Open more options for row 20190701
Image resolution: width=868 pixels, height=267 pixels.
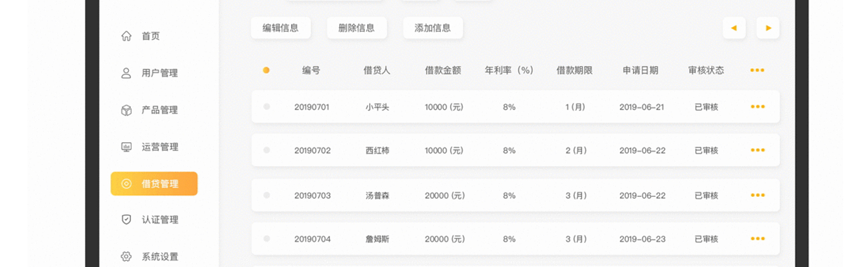pyautogui.click(x=757, y=107)
